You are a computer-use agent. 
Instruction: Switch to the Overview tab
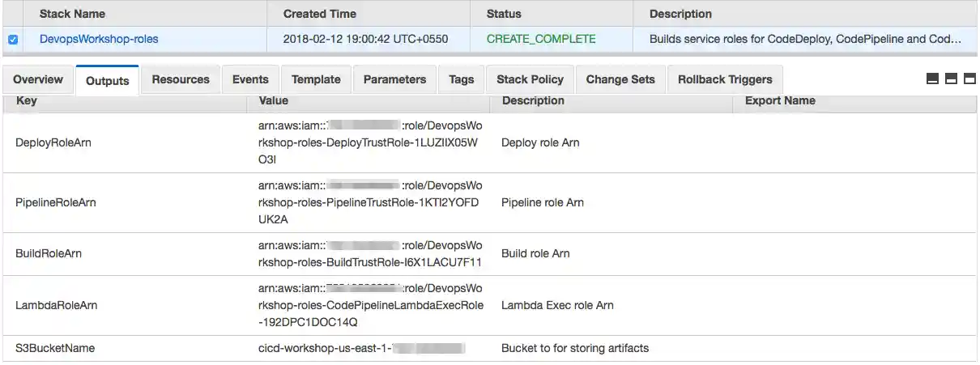tap(38, 79)
